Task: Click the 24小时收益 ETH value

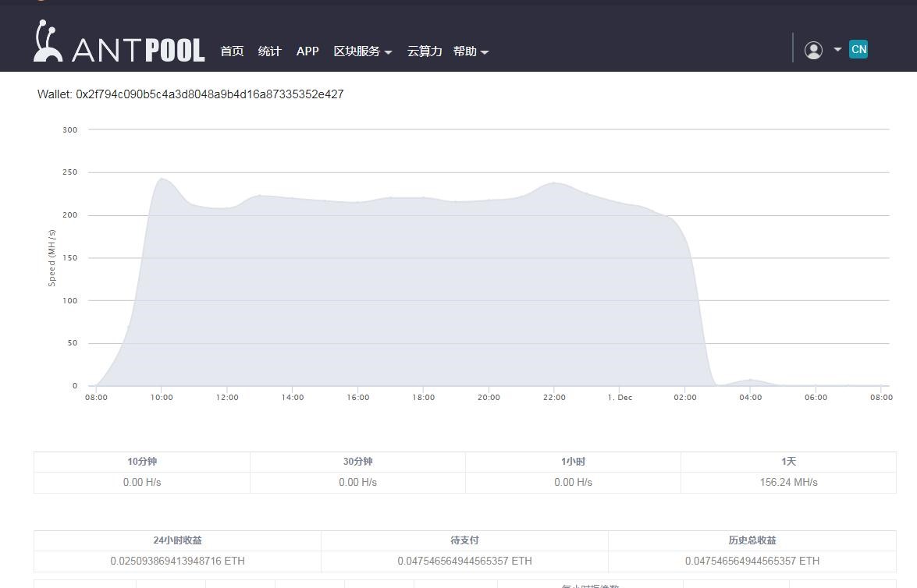Action: (x=177, y=561)
